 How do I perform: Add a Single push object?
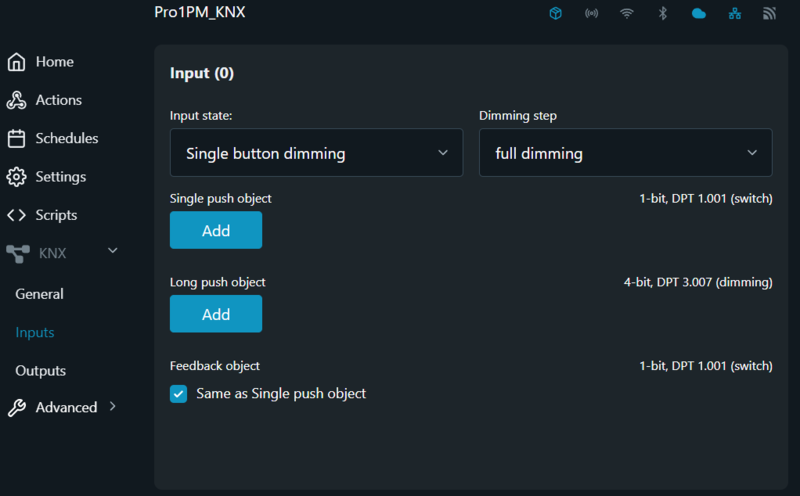(216, 230)
